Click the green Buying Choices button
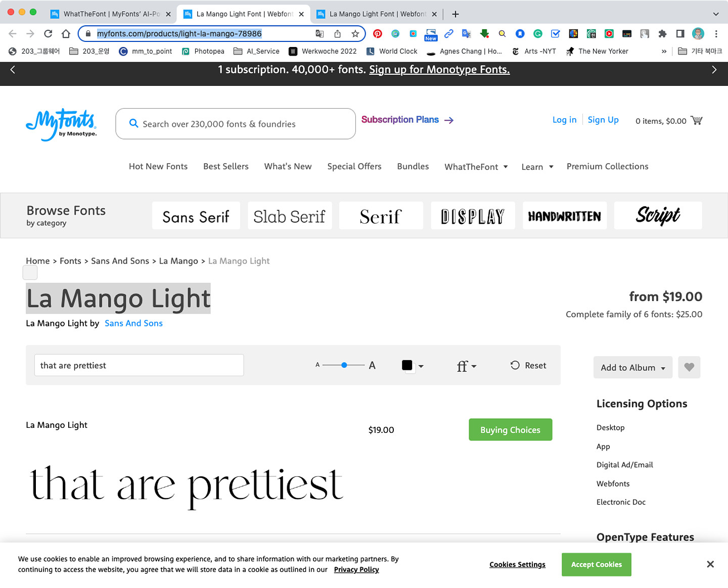 pos(510,430)
